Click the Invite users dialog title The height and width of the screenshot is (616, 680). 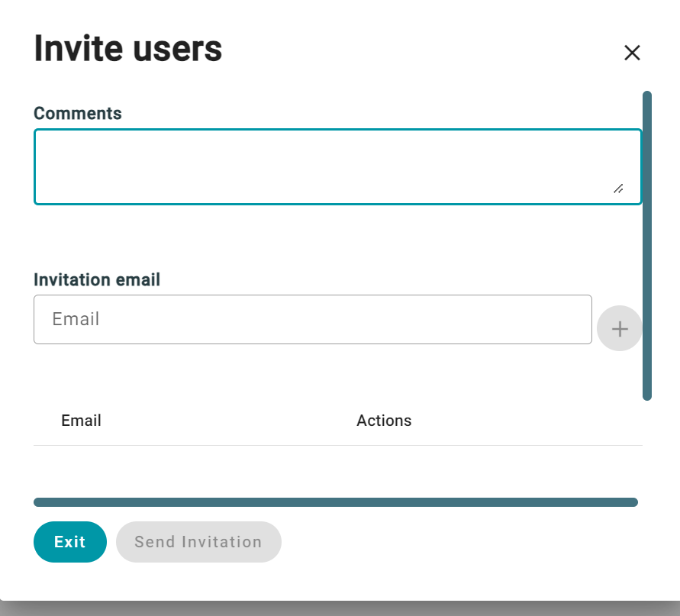(128, 49)
